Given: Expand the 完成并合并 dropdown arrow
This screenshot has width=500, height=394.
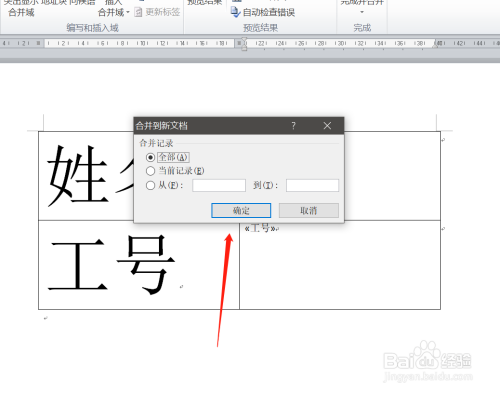Looking at the screenshot, I should coord(362,12).
